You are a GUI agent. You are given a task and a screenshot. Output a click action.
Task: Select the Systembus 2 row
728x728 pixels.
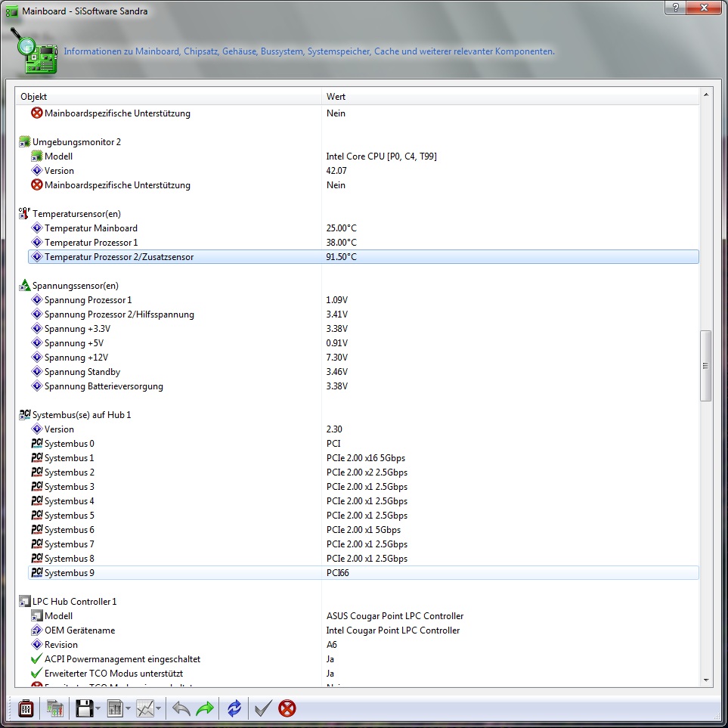[x=363, y=472]
